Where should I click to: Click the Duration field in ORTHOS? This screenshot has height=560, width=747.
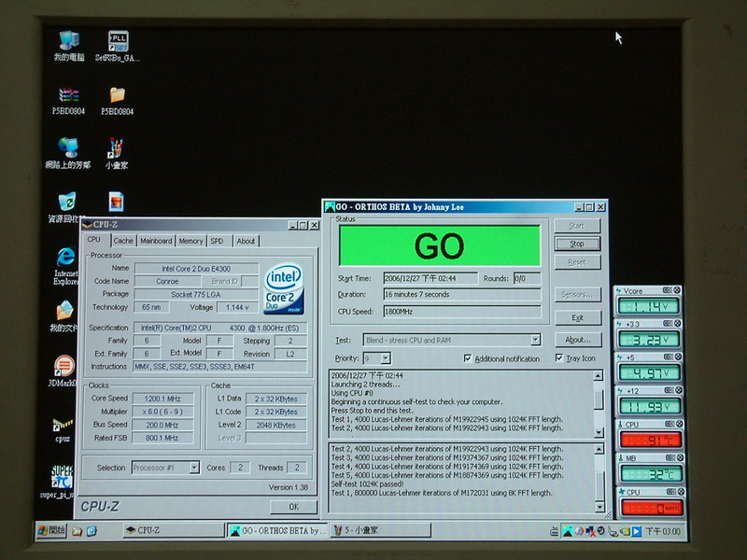[x=462, y=294]
